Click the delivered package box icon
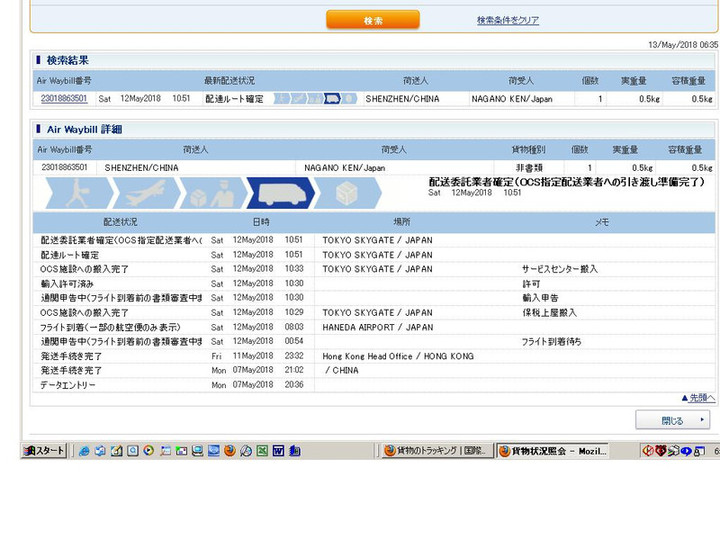 [x=347, y=193]
